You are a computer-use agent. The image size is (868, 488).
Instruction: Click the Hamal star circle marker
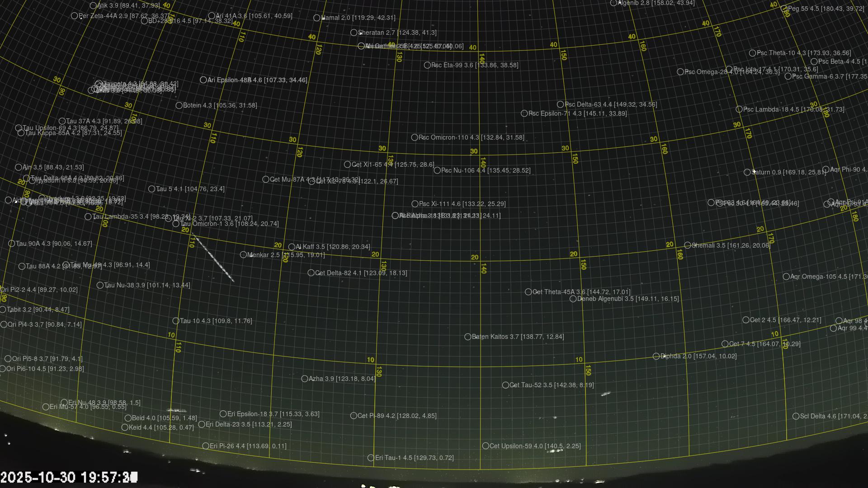[317, 18]
